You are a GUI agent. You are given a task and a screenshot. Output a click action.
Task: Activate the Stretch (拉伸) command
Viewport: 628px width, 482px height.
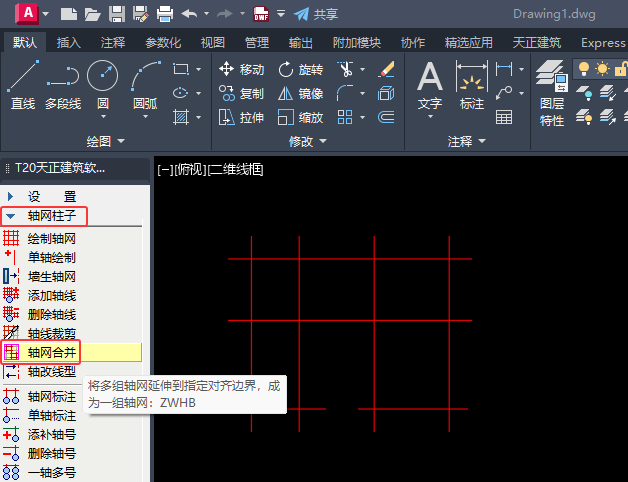tap(242, 117)
